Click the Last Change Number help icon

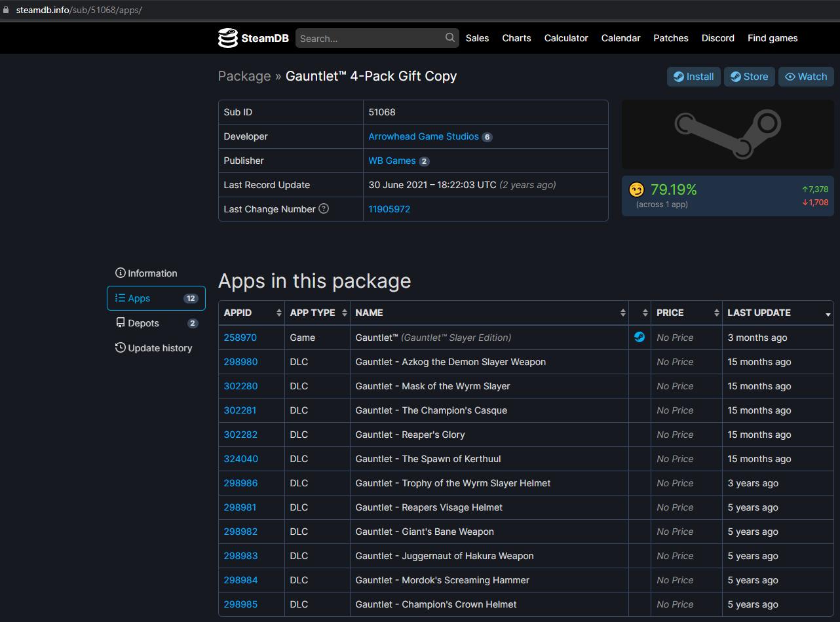tap(324, 208)
